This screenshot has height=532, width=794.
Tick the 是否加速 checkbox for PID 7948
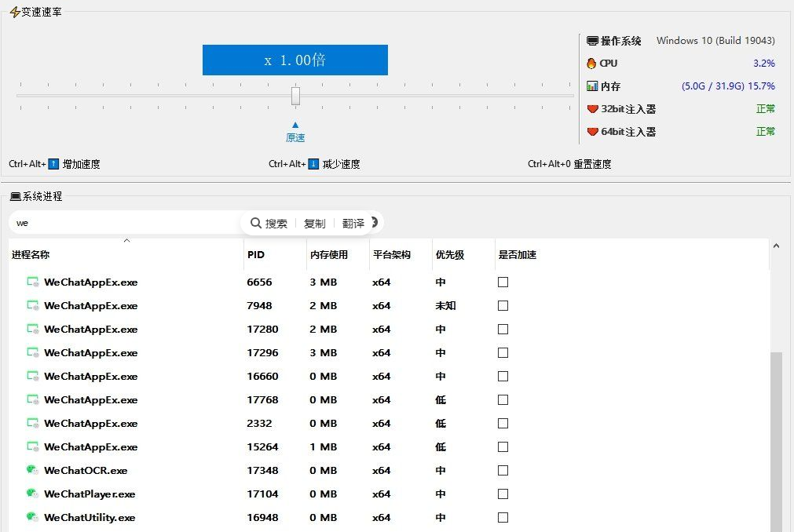point(503,305)
